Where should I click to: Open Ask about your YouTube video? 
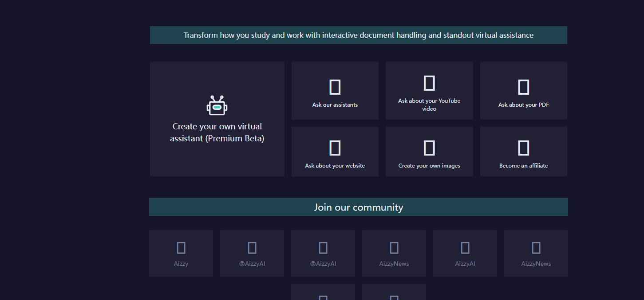click(x=429, y=91)
